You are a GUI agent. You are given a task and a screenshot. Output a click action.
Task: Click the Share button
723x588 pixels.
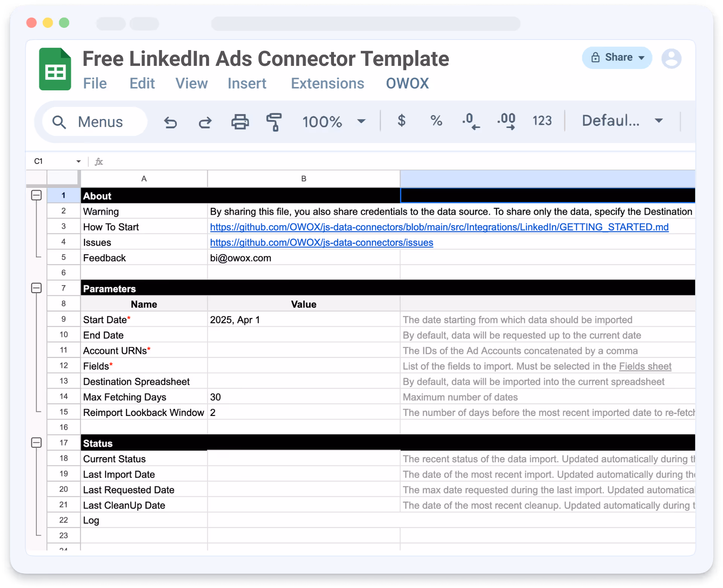[617, 58]
